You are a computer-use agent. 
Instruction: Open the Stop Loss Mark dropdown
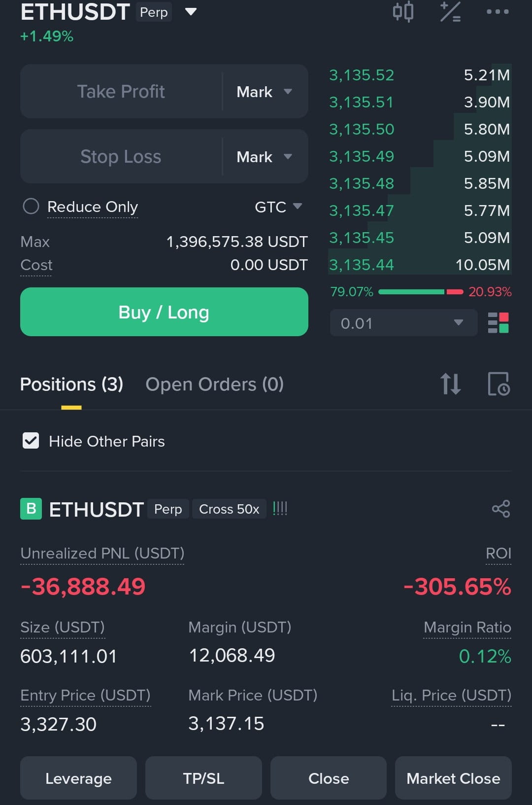(x=265, y=157)
